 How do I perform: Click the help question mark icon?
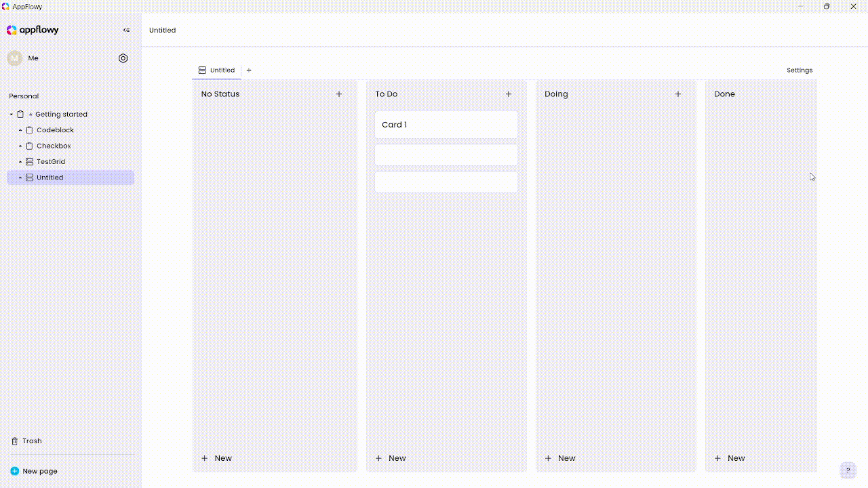tap(848, 470)
